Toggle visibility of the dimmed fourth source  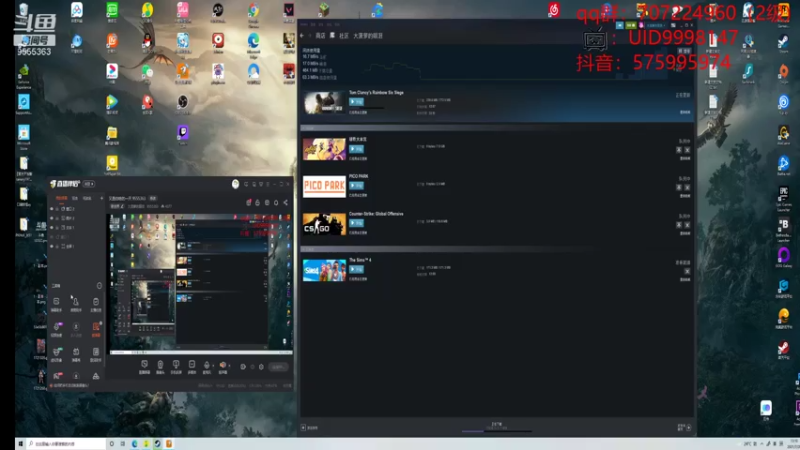[52, 237]
